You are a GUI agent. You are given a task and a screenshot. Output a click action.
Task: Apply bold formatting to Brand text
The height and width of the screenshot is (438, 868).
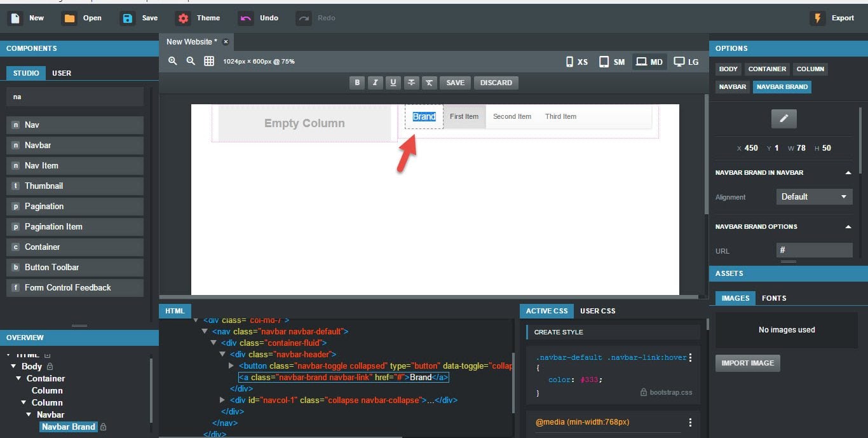(357, 83)
